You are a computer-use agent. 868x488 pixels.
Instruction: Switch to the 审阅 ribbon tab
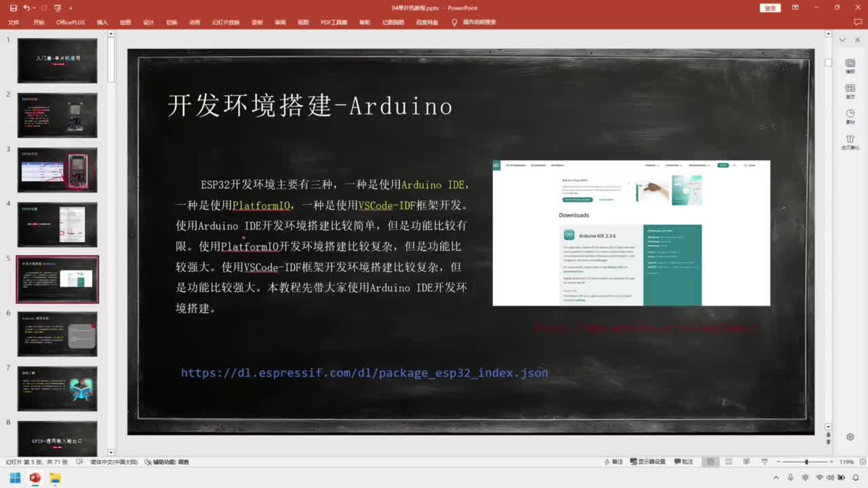pyautogui.click(x=280, y=22)
